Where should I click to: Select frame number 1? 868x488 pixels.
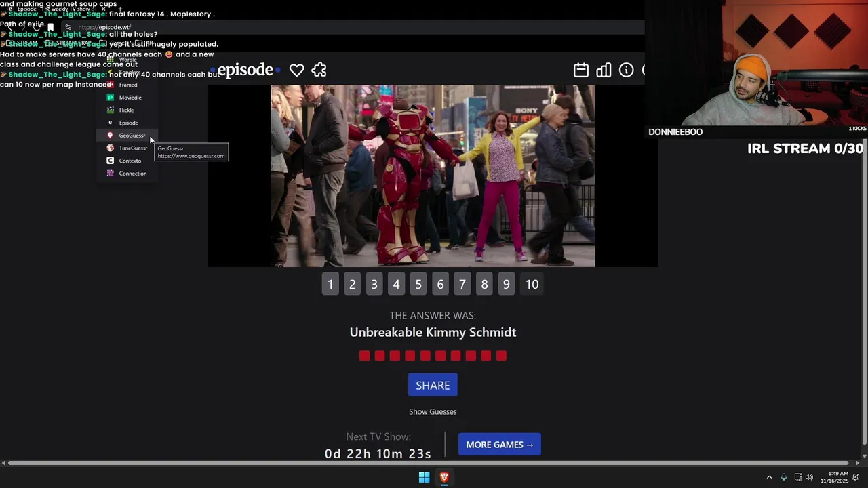pyautogui.click(x=330, y=285)
